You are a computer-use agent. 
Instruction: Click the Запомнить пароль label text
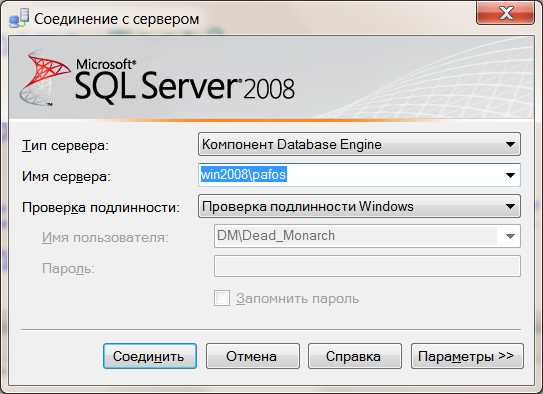297,298
